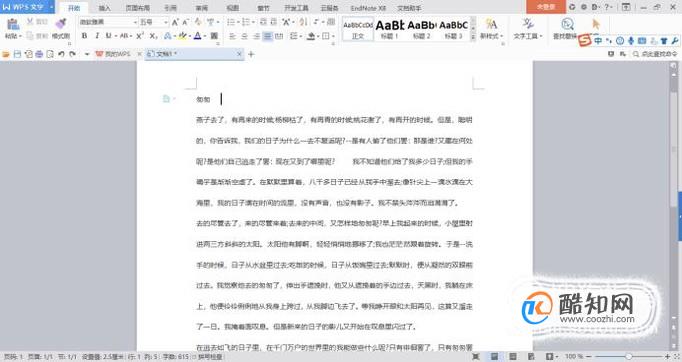Toggle Italic formatting
The image size is (682, 362).
[x=97, y=36]
